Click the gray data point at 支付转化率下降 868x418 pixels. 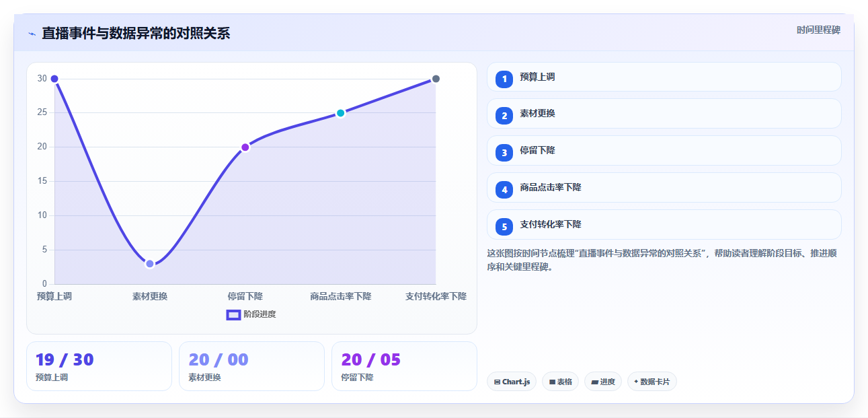[x=436, y=79]
